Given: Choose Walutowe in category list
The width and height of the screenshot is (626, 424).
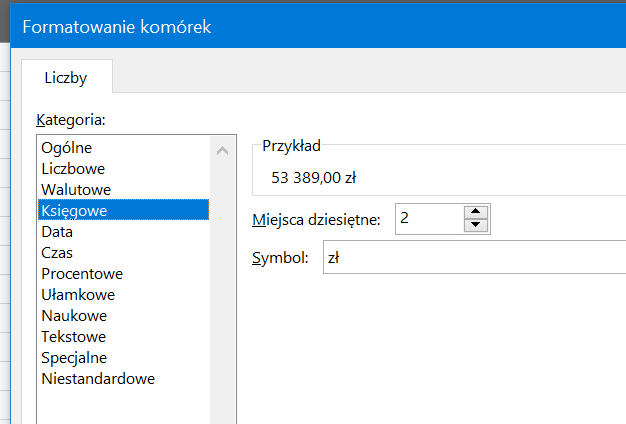Looking at the screenshot, I should [x=123, y=190].
